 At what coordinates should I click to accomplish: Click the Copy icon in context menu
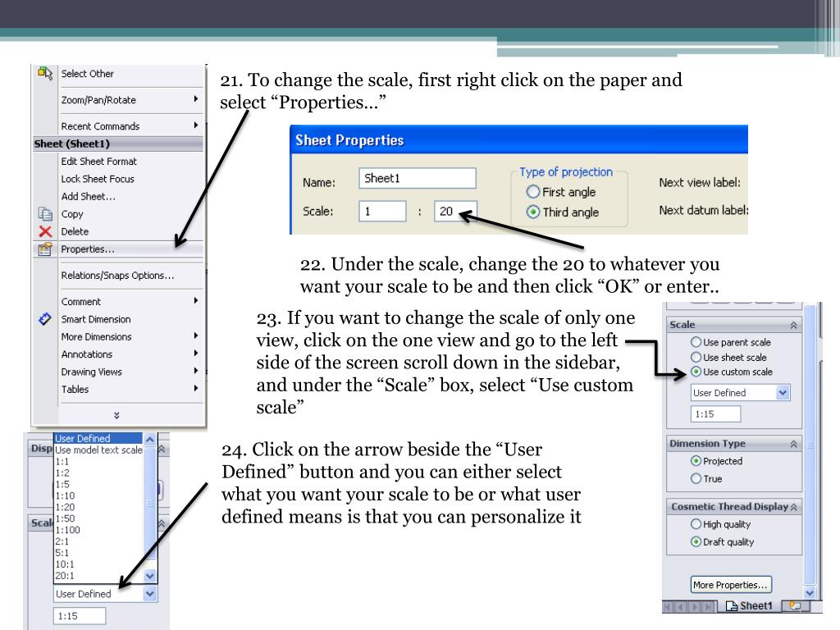43,214
